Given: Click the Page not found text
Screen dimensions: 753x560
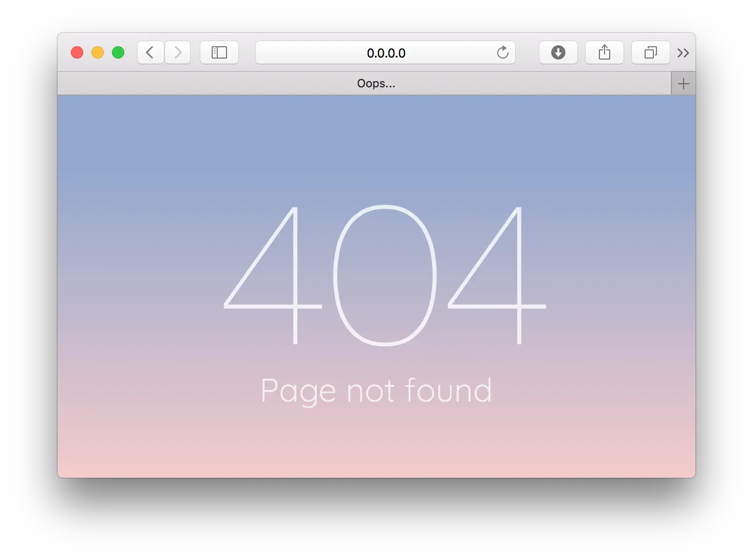Looking at the screenshot, I should (376, 391).
